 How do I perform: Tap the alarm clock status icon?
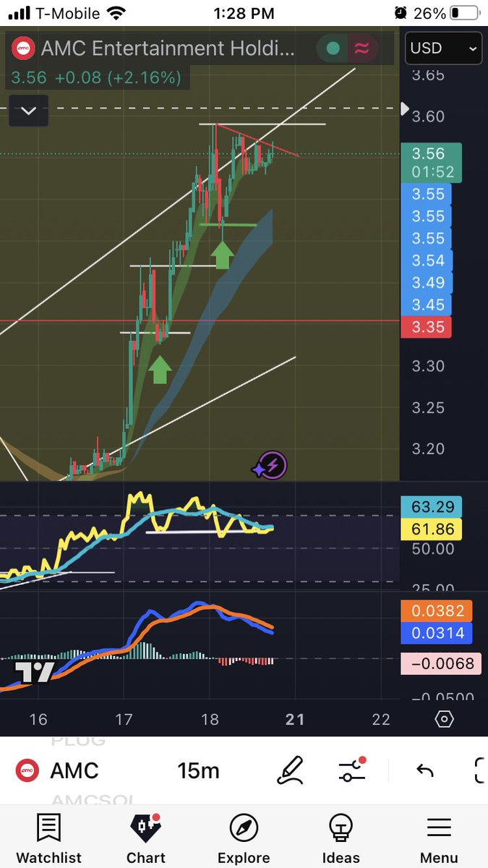(x=401, y=13)
